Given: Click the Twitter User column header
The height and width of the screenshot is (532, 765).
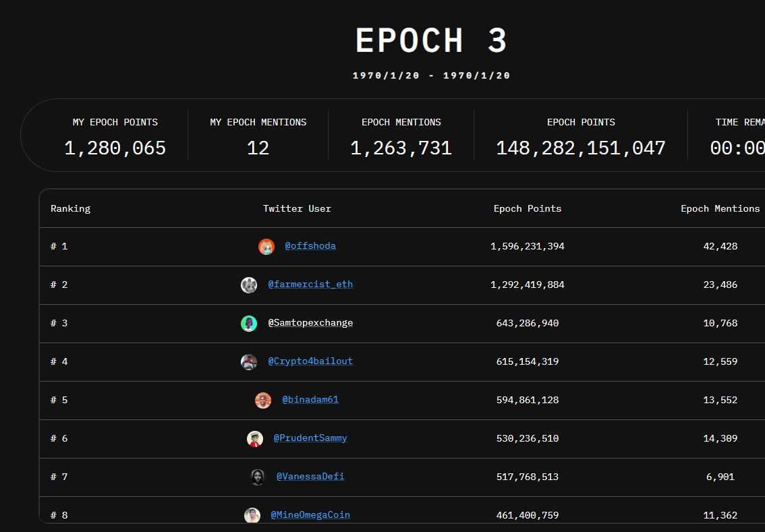Looking at the screenshot, I should pos(297,209).
